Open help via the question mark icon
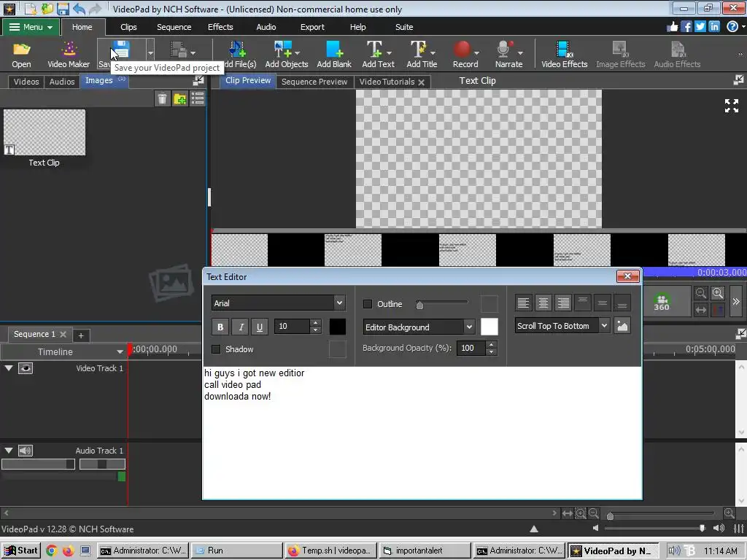 [x=732, y=27]
